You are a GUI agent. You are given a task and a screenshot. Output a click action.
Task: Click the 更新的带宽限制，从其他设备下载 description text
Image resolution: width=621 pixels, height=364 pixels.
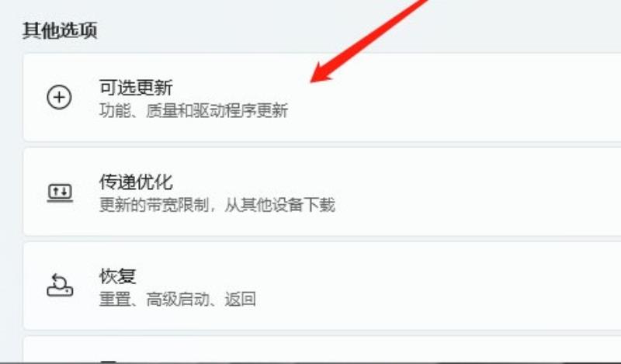[217, 205]
